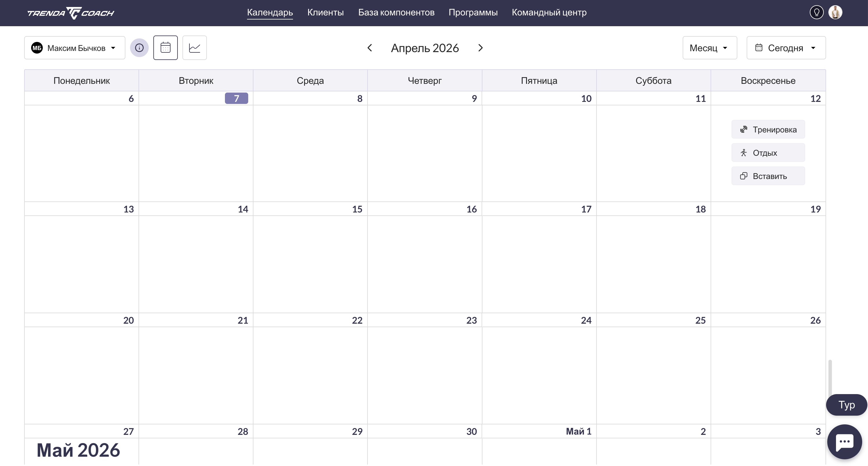This screenshot has height=466, width=868.
Task: Add Тренировка to April 12
Action: pyautogui.click(x=768, y=130)
